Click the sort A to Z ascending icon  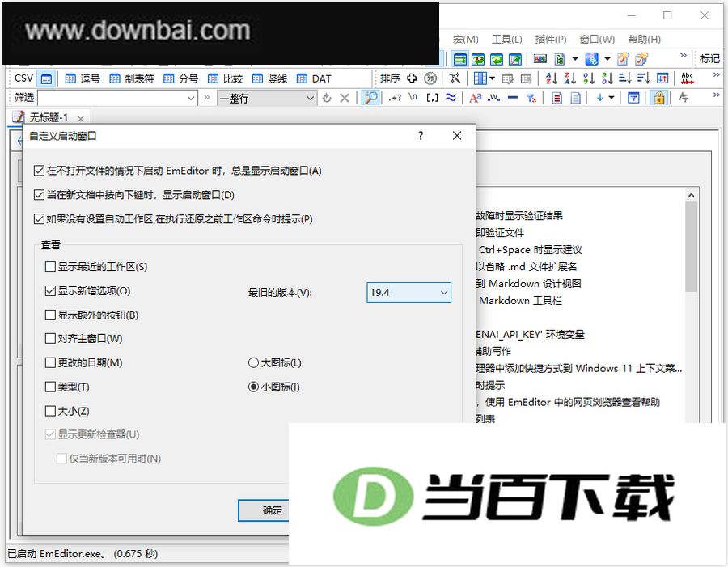coord(552,78)
